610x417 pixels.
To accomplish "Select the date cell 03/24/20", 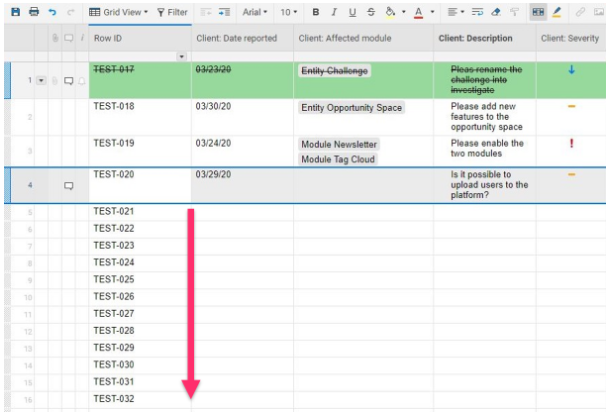I will tap(242, 151).
